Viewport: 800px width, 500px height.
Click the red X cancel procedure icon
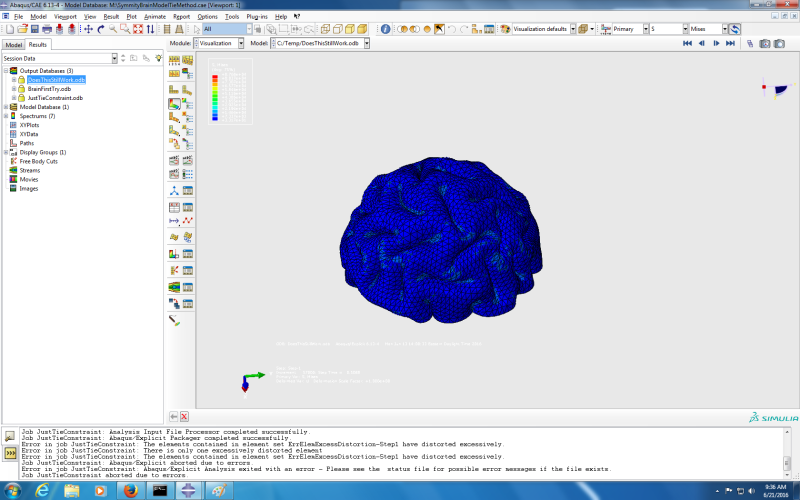pyautogui.click(x=184, y=417)
